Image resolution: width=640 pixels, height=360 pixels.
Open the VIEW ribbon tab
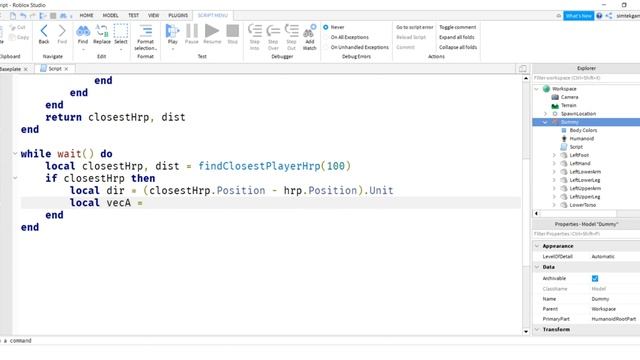153,16
